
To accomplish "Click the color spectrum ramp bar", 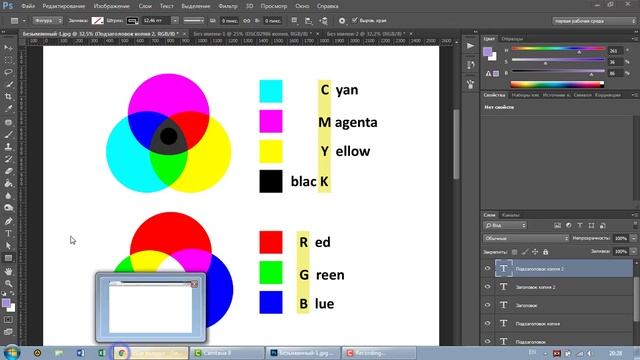I will coord(557,84).
